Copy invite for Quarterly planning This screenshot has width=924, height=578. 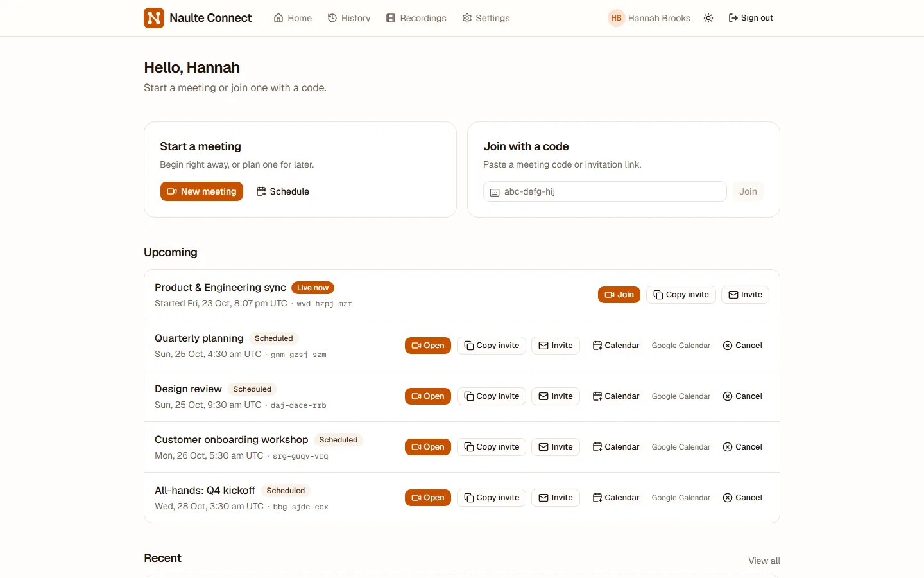pyautogui.click(x=492, y=346)
